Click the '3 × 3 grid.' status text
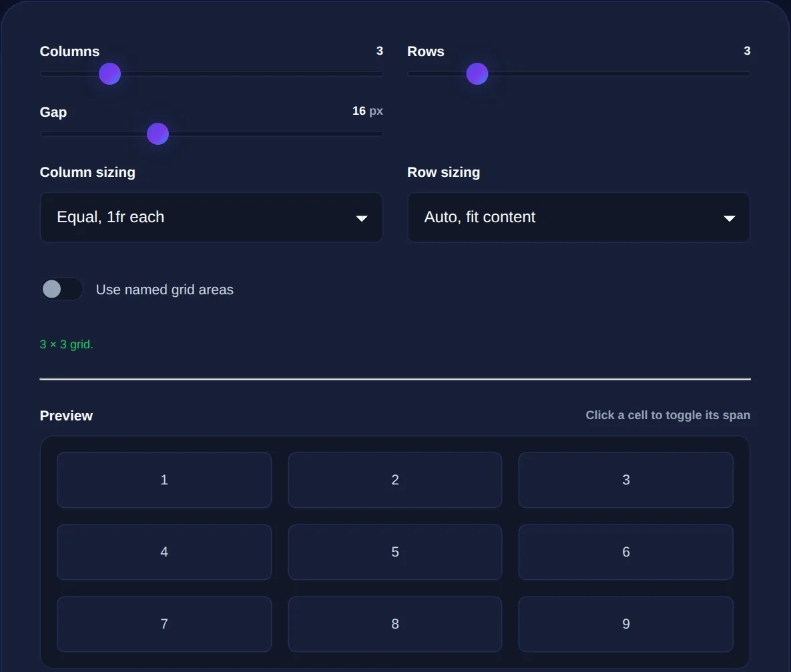This screenshot has height=672, width=791. point(67,344)
